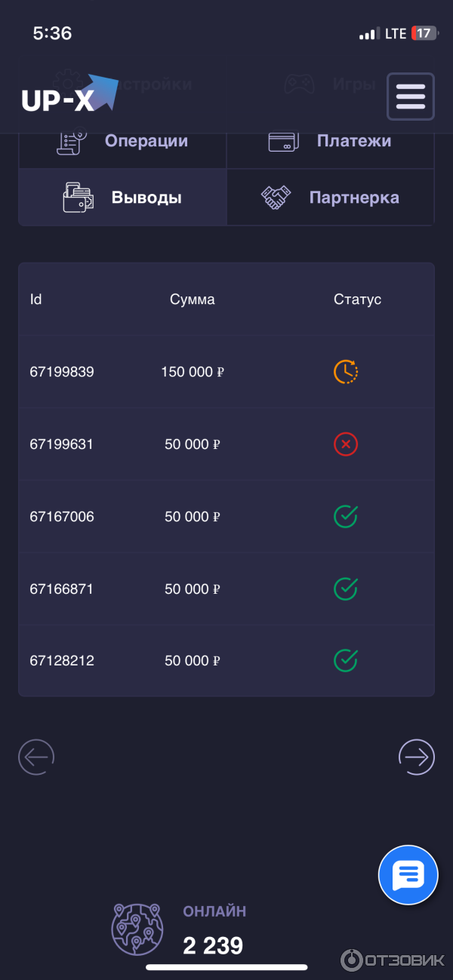The width and height of the screenshot is (453, 980).
Task: Open the hamburger menu button
Action: coord(411,97)
